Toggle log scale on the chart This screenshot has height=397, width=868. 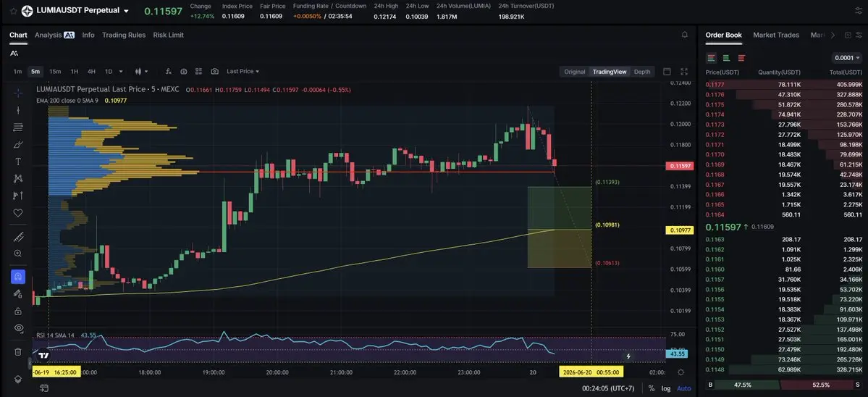click(665, 388)
